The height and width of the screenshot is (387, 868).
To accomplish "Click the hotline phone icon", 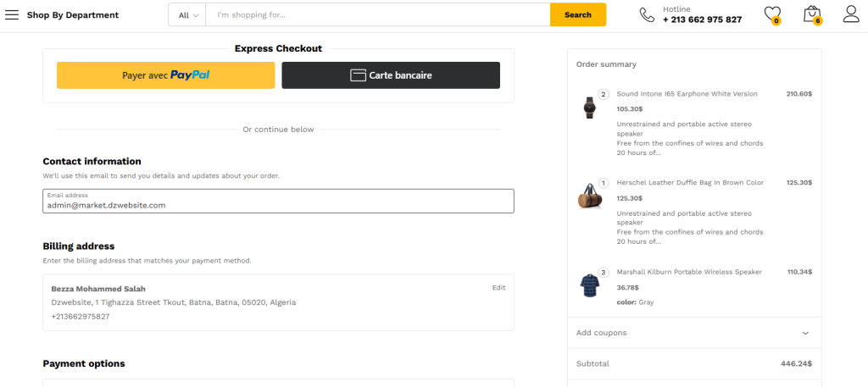I will (x=647, y=14).
